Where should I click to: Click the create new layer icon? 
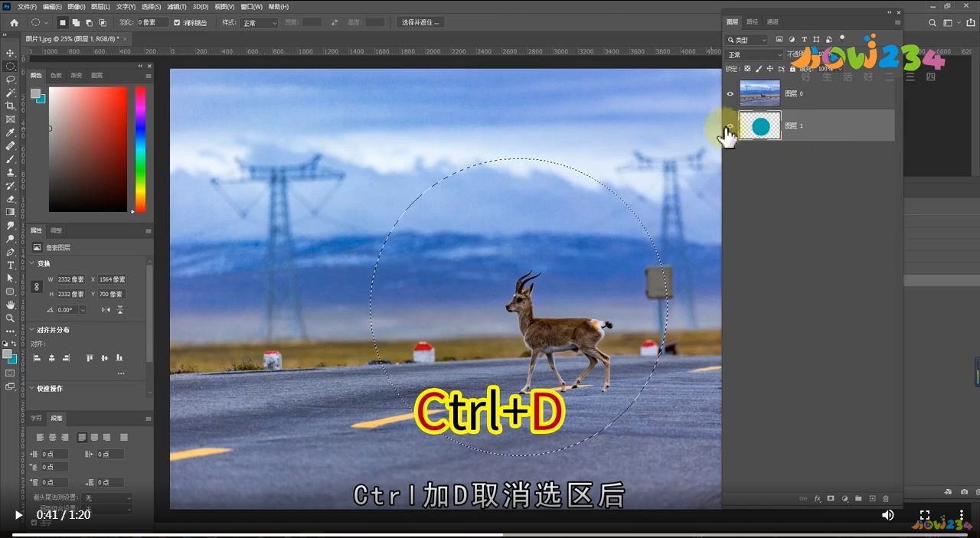tap(872, 498)
